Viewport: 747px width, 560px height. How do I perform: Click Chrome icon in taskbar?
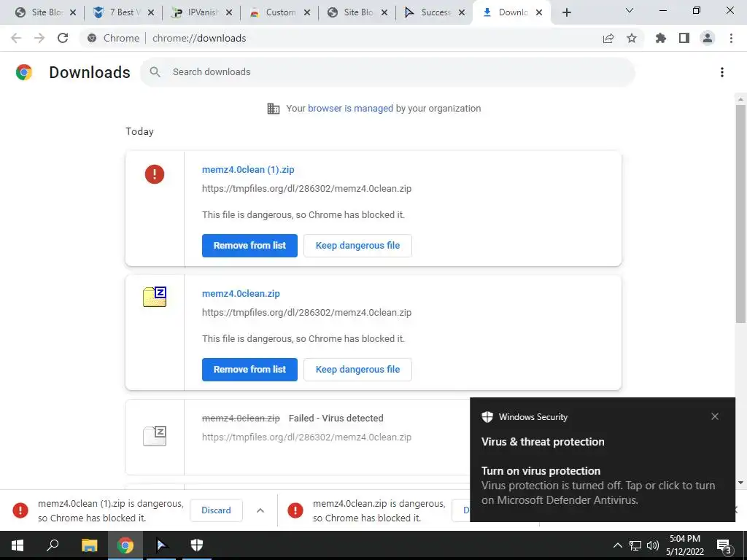coord(125,545)
